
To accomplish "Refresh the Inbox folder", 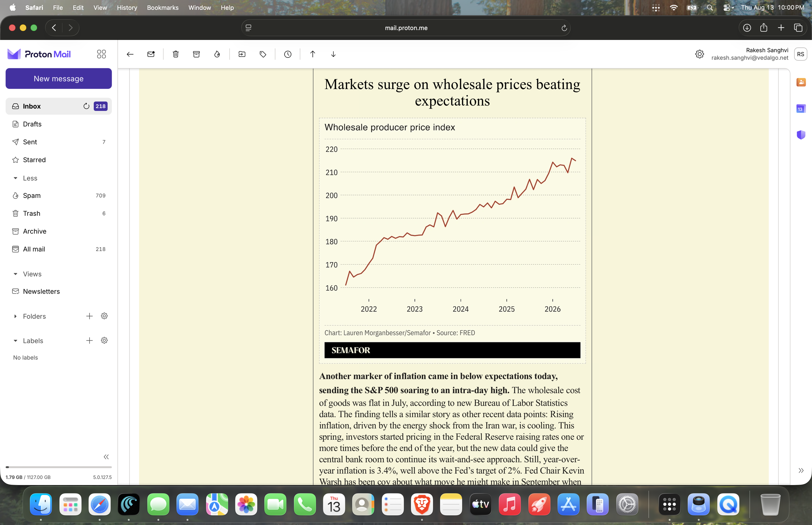I will (86, 106).
